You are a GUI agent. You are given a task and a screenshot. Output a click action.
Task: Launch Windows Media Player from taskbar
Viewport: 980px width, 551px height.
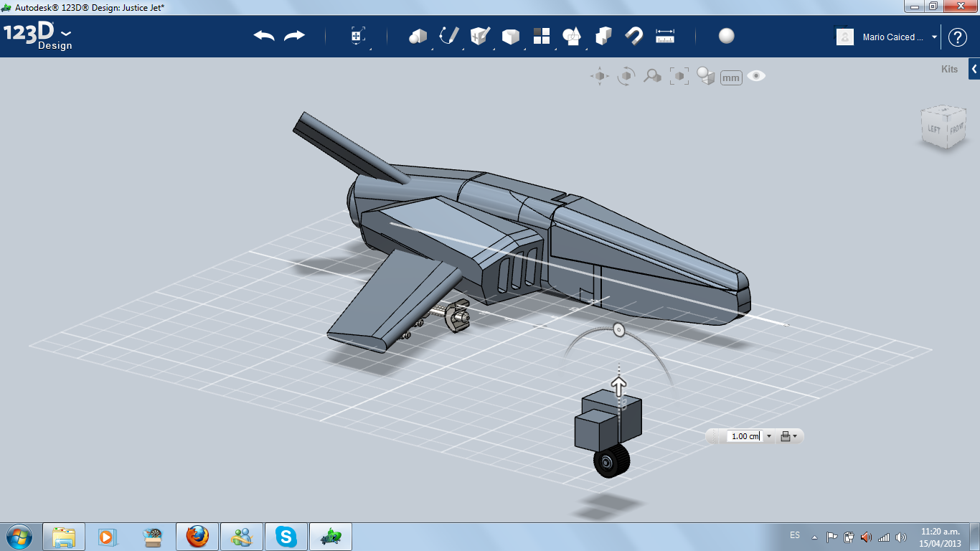point(108,536)
